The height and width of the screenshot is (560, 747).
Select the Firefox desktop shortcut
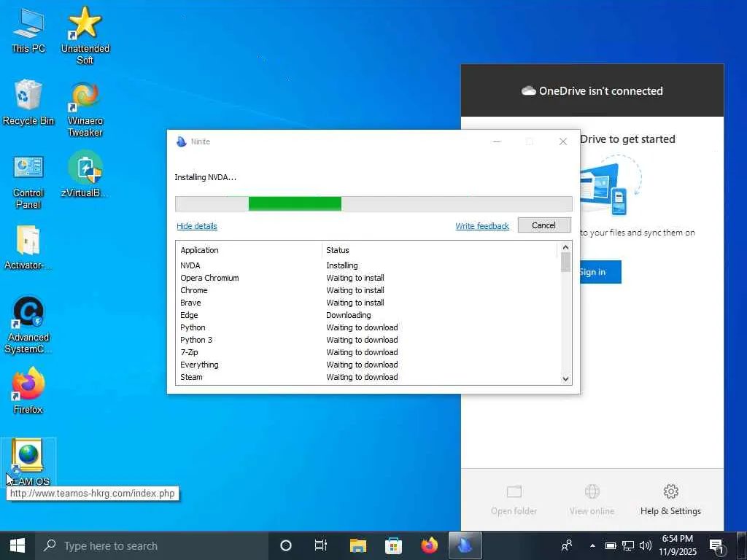pyautogui.click(x=28, y=391)
